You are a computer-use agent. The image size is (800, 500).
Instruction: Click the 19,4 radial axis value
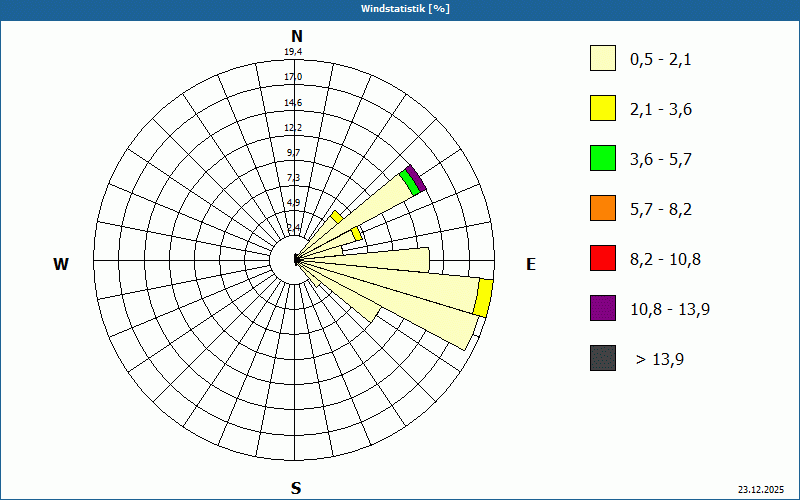click(x=293, y=52)
